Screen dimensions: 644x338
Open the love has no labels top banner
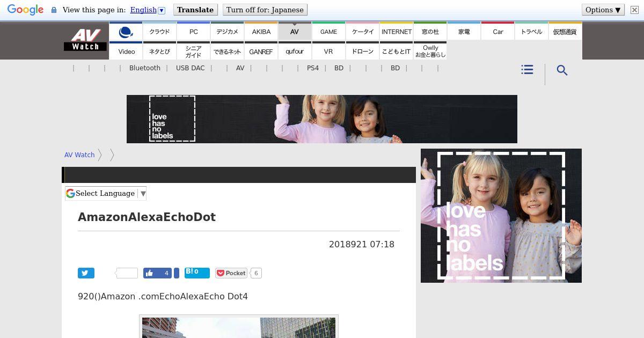[x=322, y=119]
